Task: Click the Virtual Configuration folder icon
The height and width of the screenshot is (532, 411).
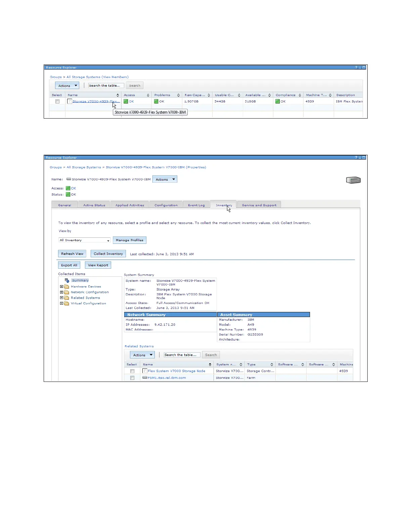Action: pos(66,303)
